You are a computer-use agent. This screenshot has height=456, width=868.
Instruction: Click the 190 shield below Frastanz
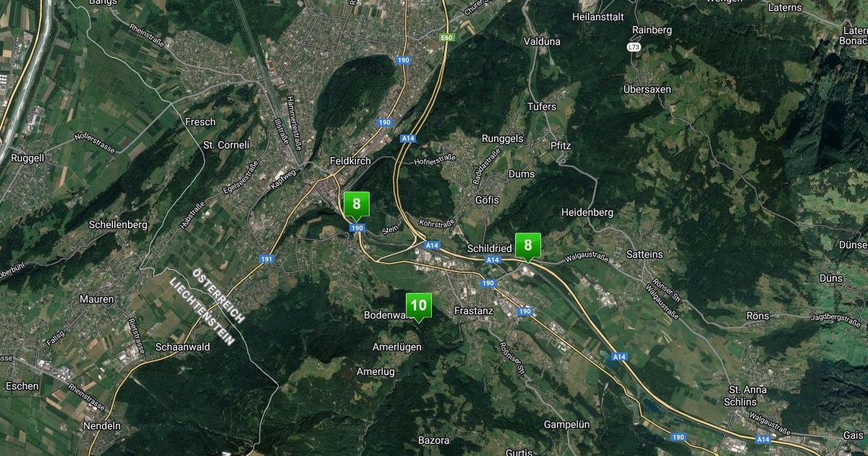[525, 311]
